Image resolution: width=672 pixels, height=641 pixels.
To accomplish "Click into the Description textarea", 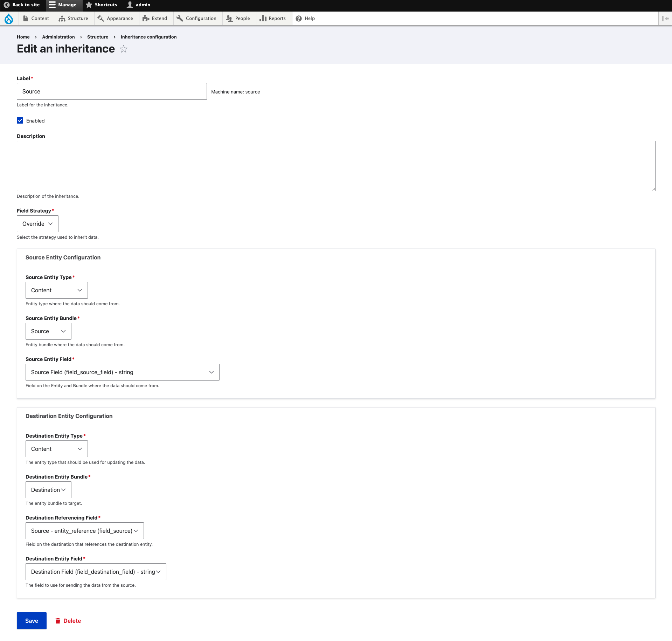I will (336, 166).
